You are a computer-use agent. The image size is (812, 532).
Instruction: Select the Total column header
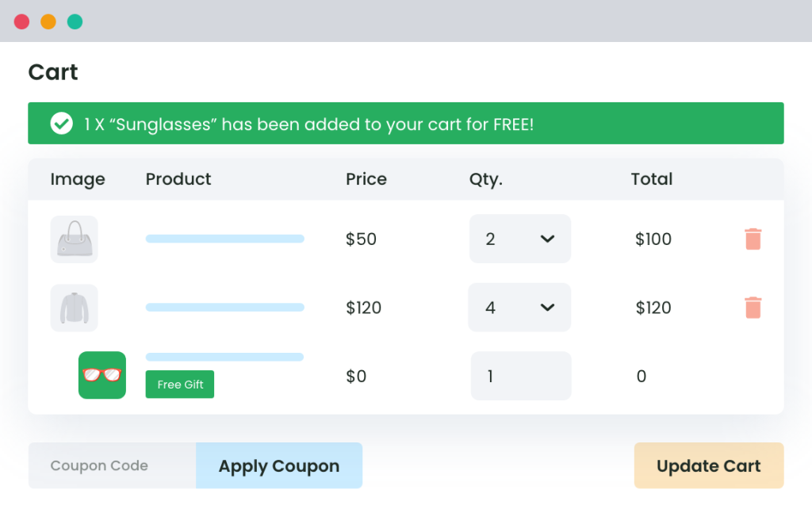651,179
